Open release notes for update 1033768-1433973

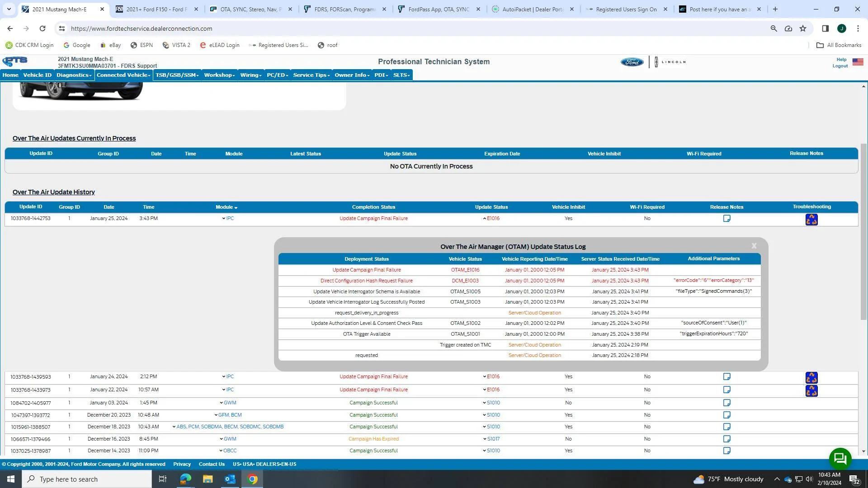tap(726, 390)
